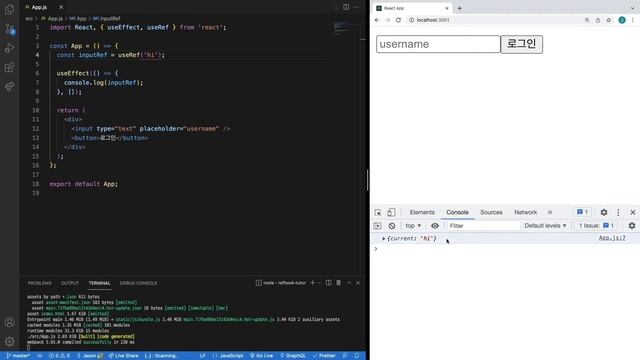Switch to the DEBUG CONSOLE tab
The width and height of the screenshot is (640, 360).
point(138,283)
